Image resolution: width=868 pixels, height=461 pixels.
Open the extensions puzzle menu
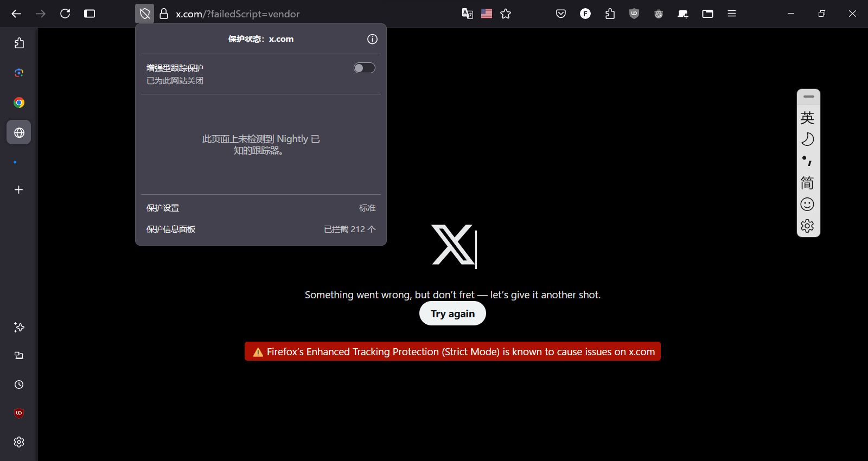[610, 14]
